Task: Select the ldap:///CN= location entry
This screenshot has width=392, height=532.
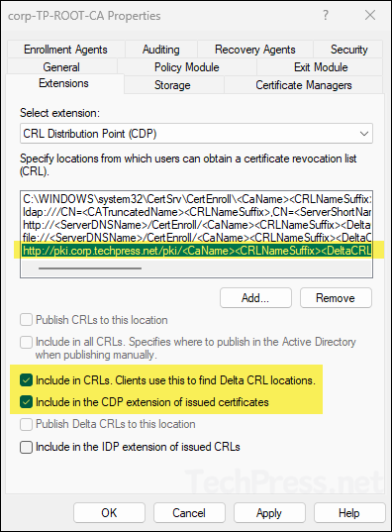Action: [x=197, y=212]
